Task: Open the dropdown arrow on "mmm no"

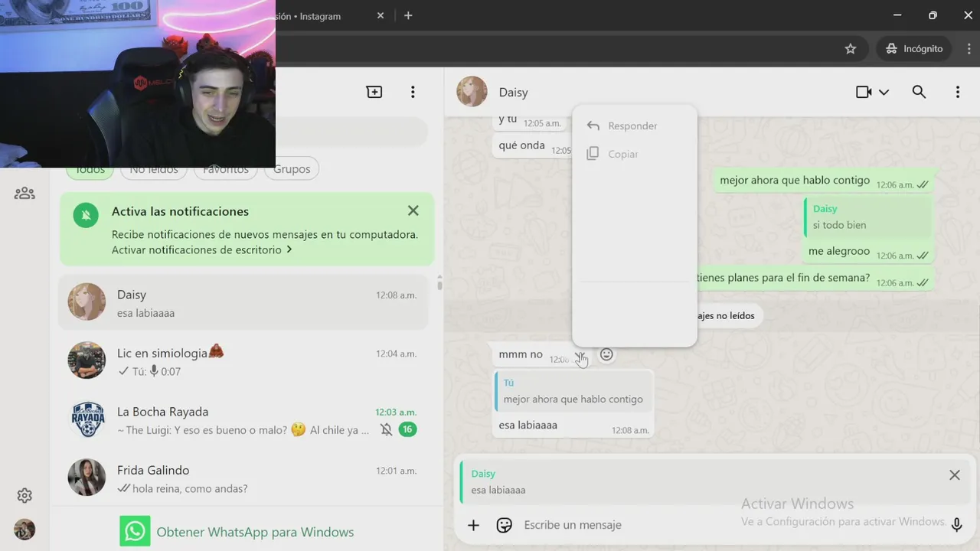Action: coord(581,356)
